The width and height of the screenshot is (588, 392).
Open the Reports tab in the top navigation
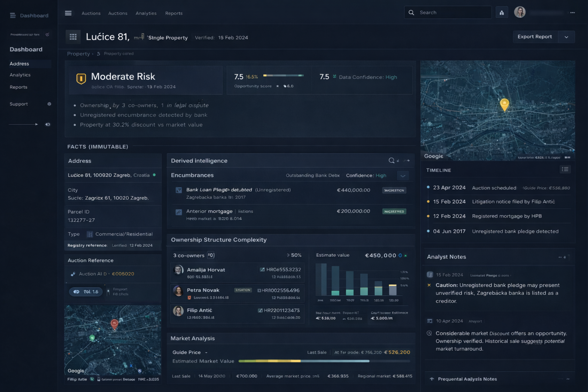click(x=174, y=13)
